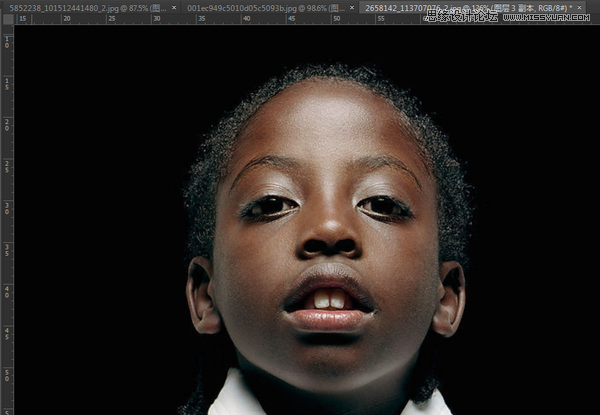Click the 55 mark on horizontal ruler

click(381, 18)
